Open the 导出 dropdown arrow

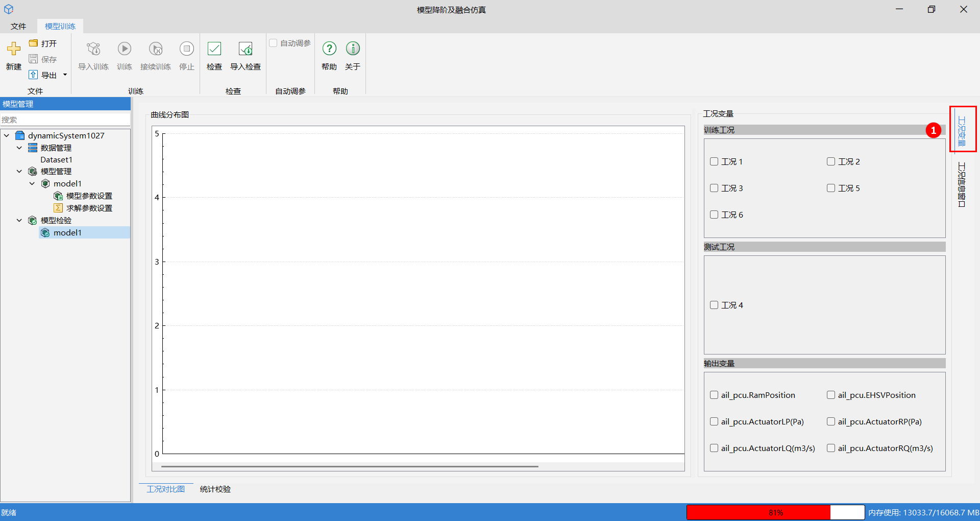[65, 75]
